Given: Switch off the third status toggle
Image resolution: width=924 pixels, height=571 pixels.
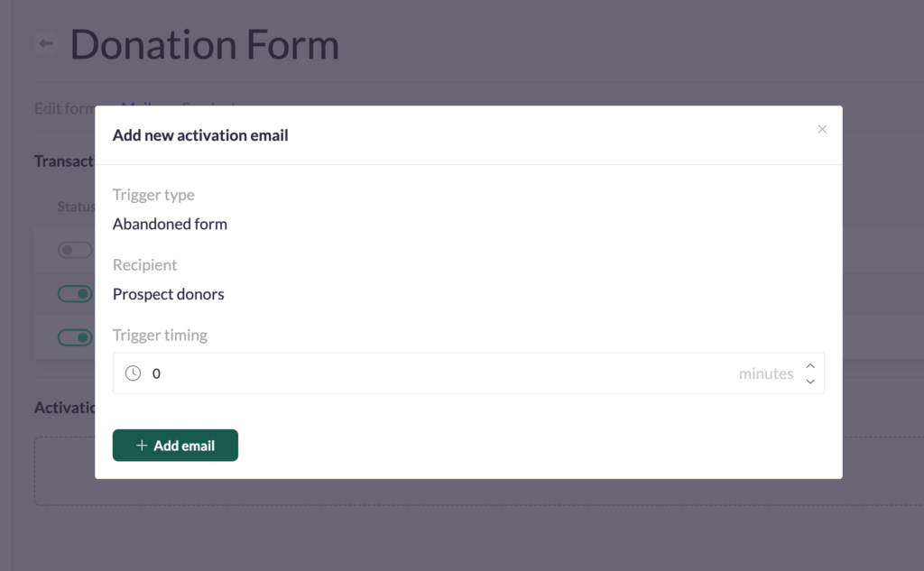Looking at the screenshot, I should (x=76, y=337).
